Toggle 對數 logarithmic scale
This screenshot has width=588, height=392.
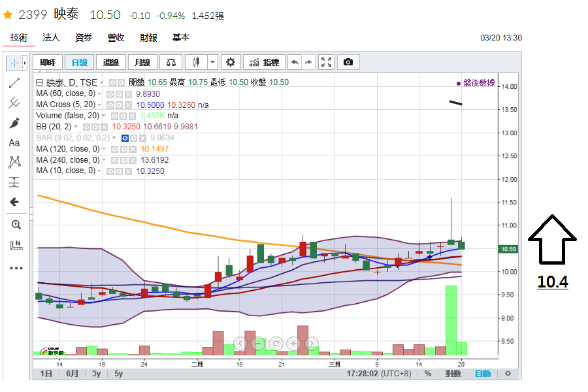point(453,374)
